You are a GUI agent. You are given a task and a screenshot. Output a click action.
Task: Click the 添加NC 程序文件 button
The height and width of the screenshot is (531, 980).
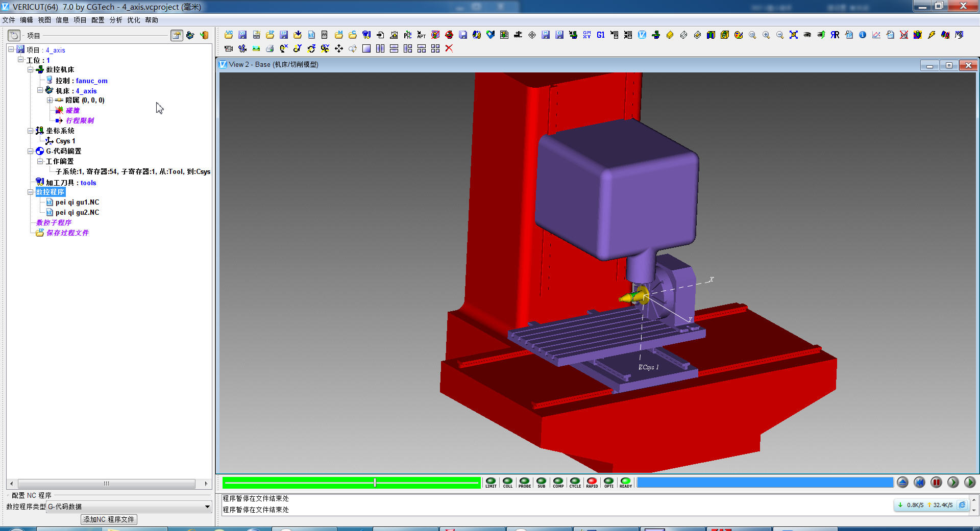click(109, 519)
